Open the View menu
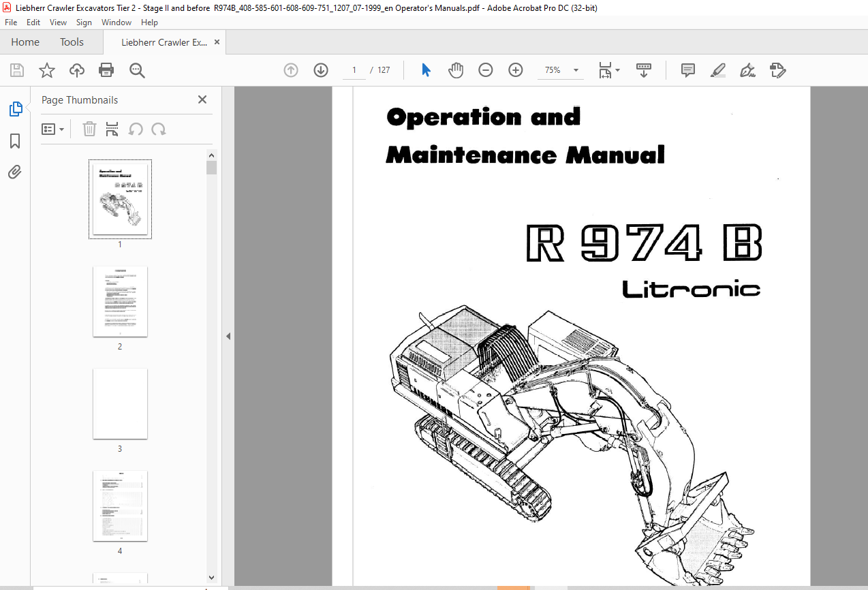 point(59,22)
